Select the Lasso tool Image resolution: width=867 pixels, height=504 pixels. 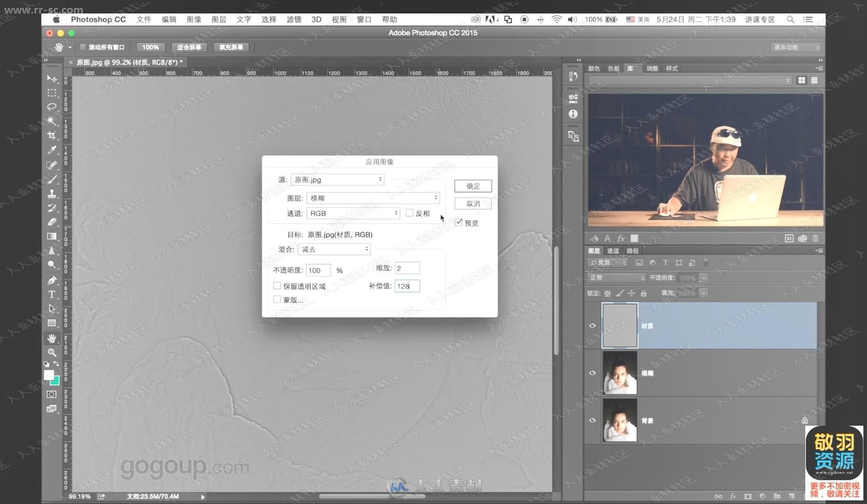[52, 107]
